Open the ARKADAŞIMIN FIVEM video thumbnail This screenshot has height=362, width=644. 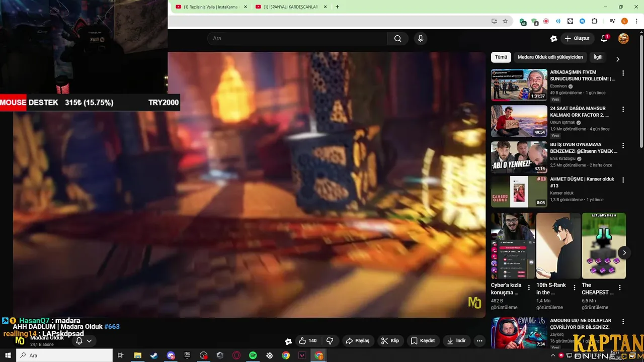click(519, 85)
